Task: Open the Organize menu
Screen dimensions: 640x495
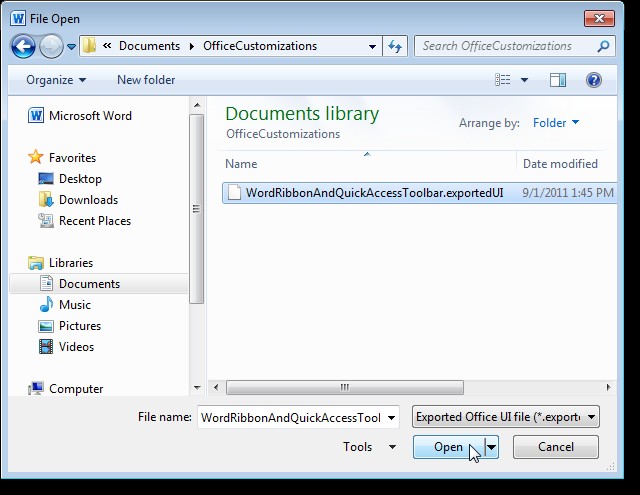Action: [x=56, y=80]
